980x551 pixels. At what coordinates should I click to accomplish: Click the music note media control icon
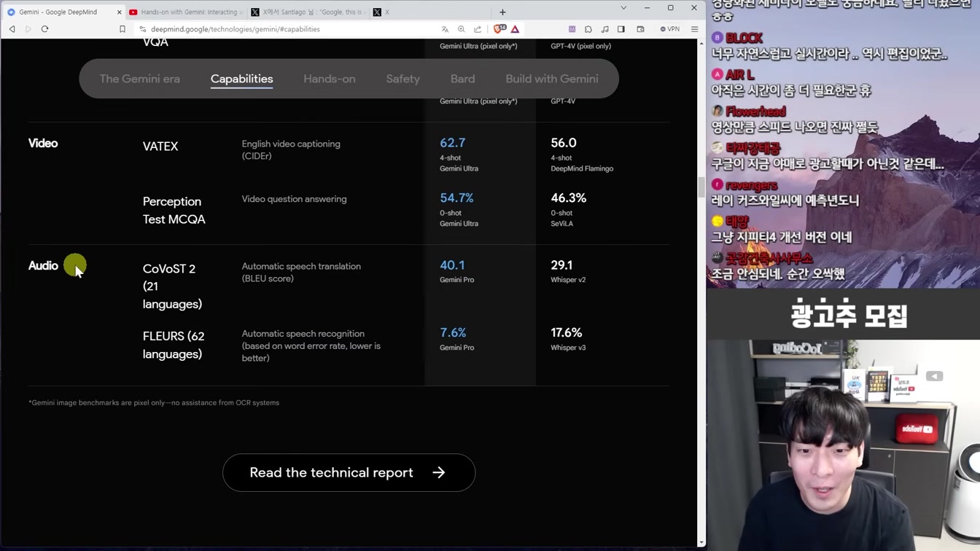tap(604, 29)
